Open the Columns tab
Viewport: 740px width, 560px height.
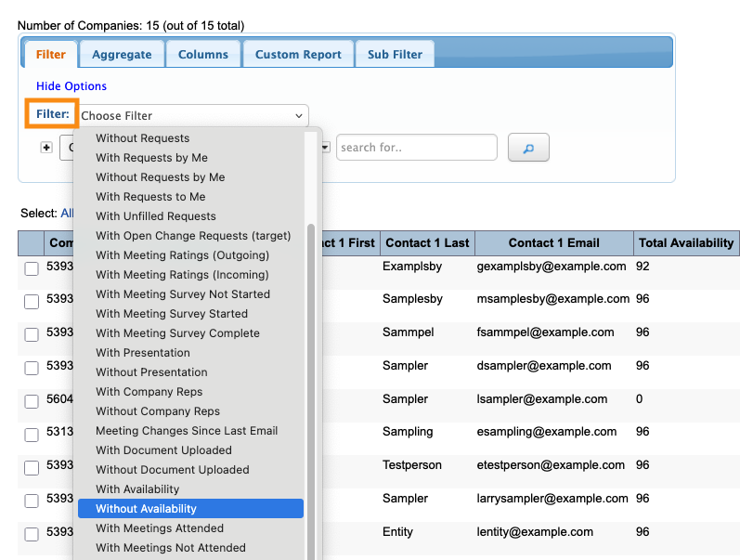click(x=203, y=55)
